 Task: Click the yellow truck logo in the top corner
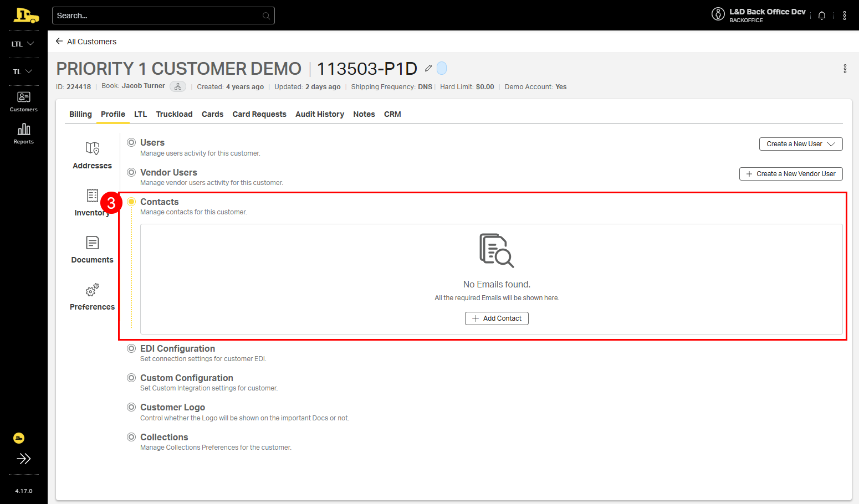click(26, 16)
